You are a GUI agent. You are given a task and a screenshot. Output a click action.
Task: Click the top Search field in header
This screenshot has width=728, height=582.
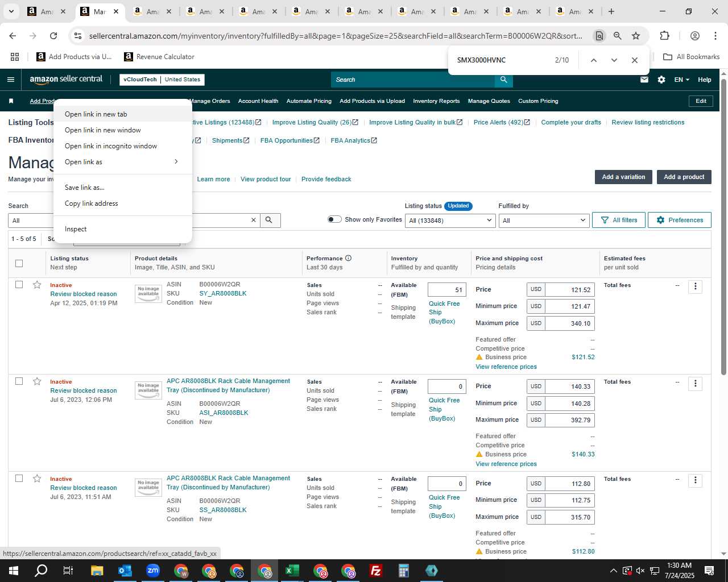point(412,80)
